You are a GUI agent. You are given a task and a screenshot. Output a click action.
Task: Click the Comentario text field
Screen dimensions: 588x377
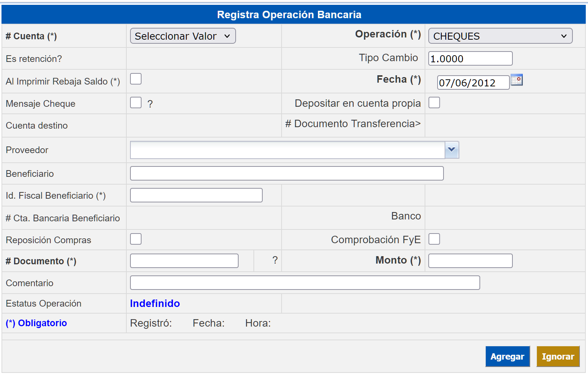click(305, 283)
